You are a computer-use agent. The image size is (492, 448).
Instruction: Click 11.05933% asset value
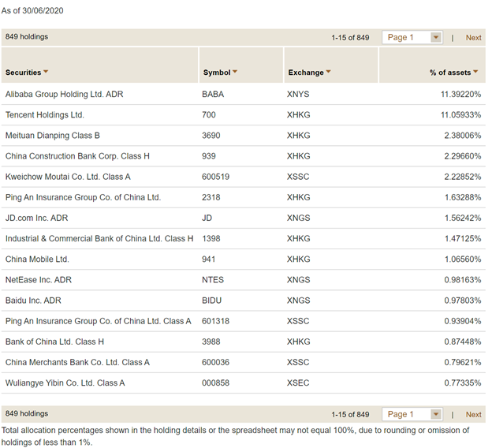(x=460, y=115)
